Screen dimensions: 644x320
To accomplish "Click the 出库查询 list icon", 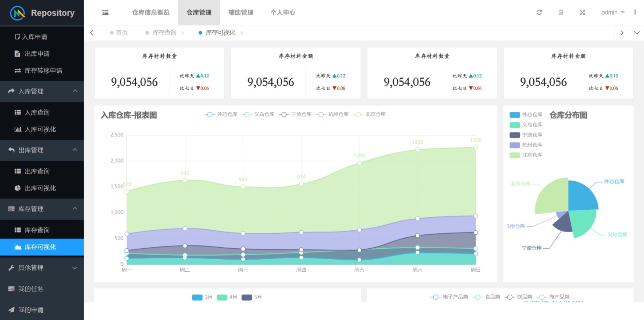I will tap(18, 171).
